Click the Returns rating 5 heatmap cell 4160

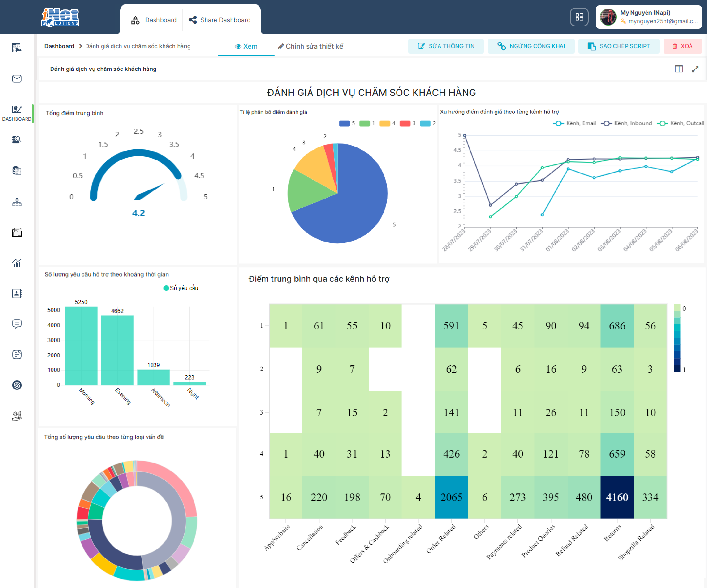pos(617,497)
